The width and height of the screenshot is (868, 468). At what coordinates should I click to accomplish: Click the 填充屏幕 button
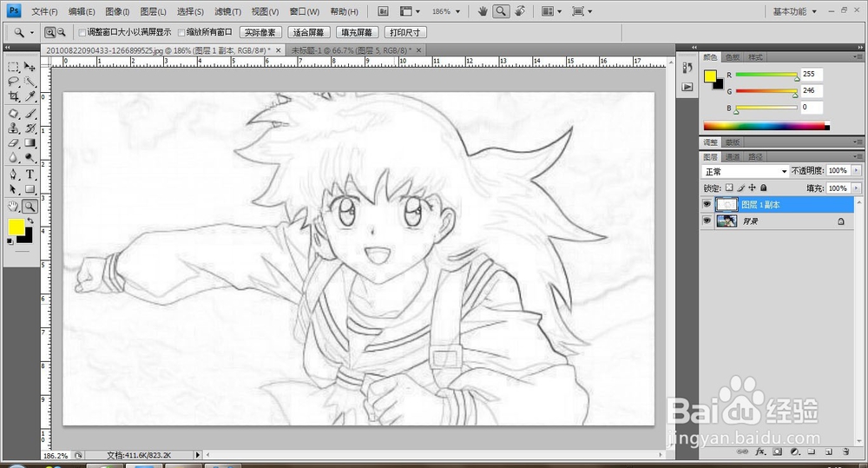point(357,33)
